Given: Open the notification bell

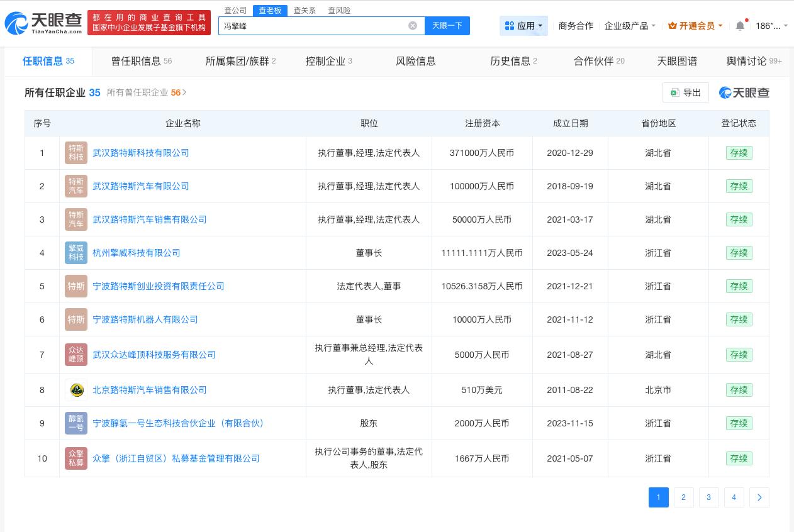Looking at the screenshot, I should click(x=741, y=26).
